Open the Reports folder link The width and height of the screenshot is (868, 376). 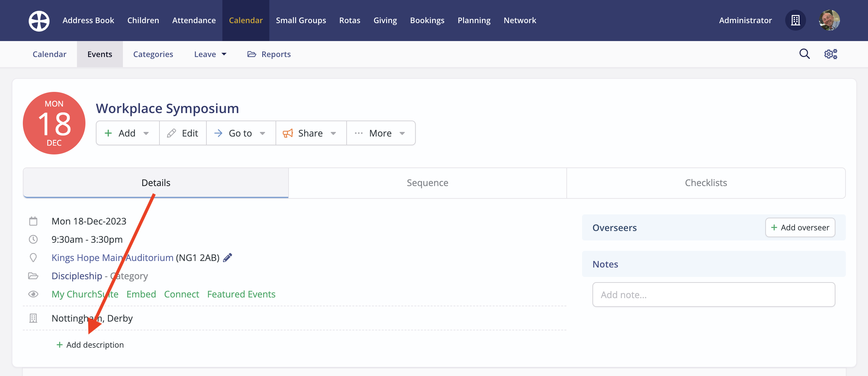click(269, 54)
